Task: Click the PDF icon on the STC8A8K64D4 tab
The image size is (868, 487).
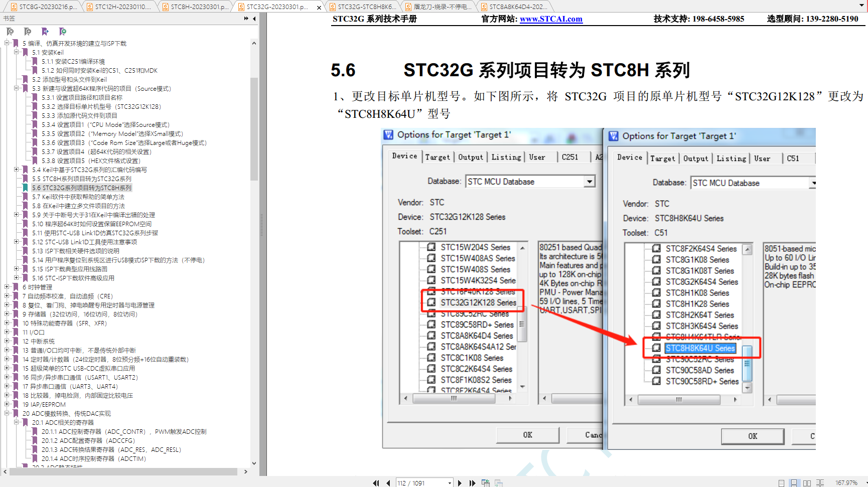Action: [484, 7]
